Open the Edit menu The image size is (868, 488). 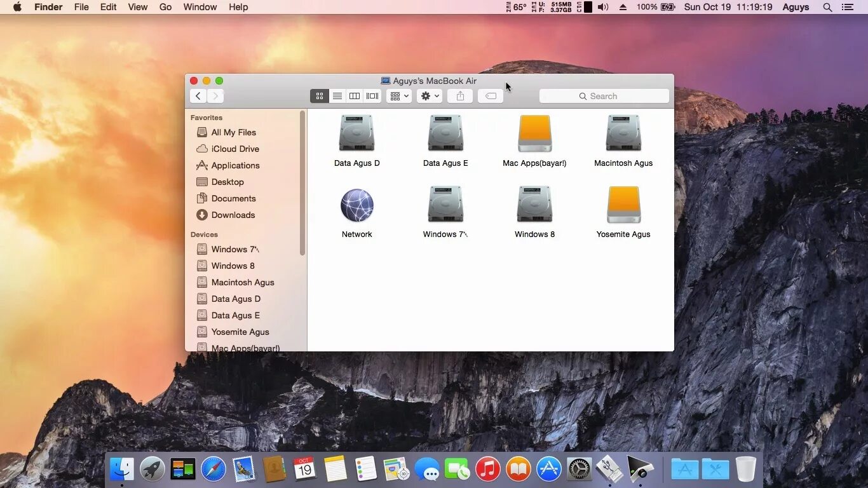click(x=108, y=7)
